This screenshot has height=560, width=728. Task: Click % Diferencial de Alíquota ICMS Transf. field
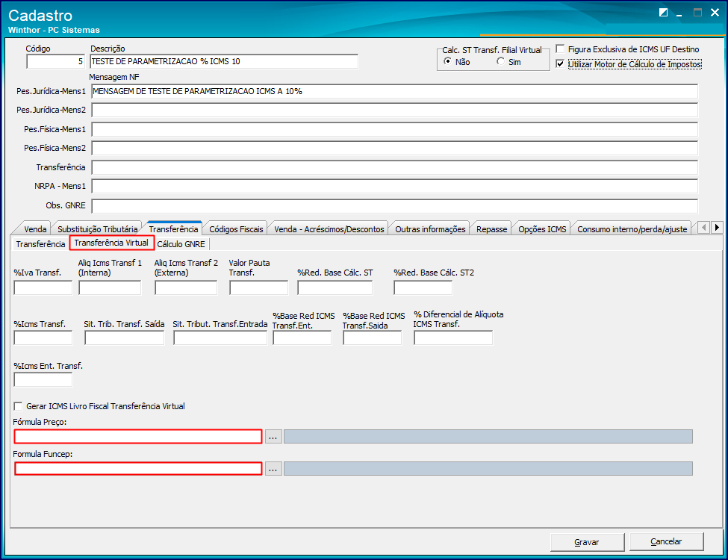coord(453,337)
